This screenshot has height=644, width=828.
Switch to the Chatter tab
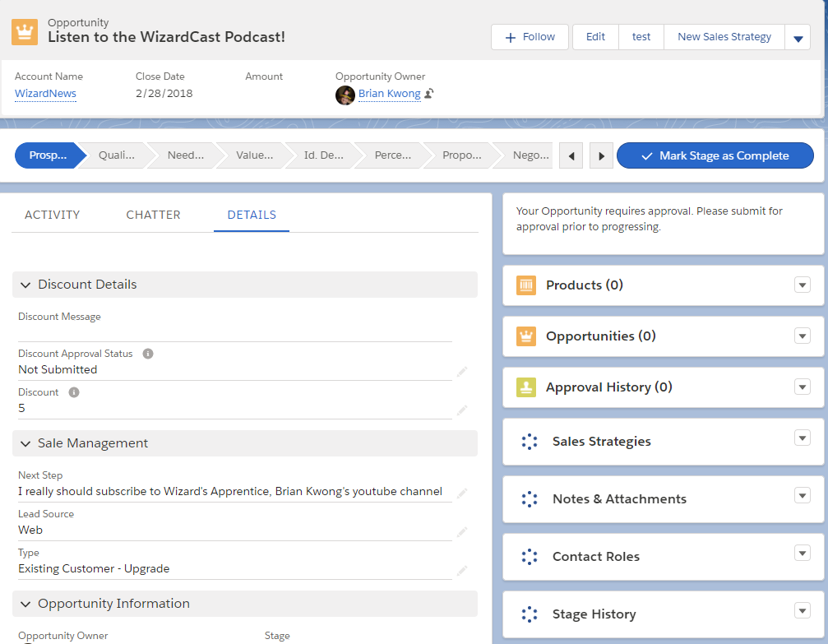(153, 214)
